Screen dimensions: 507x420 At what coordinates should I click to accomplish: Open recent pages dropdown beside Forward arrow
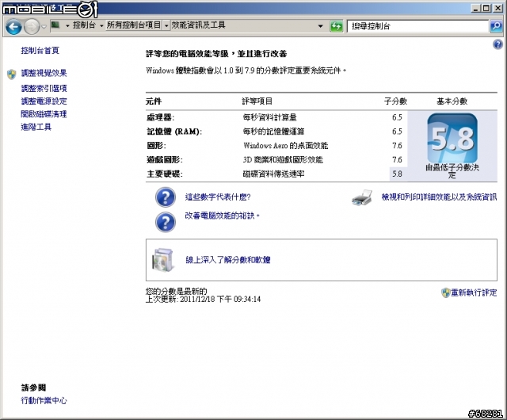click(44, 27)
